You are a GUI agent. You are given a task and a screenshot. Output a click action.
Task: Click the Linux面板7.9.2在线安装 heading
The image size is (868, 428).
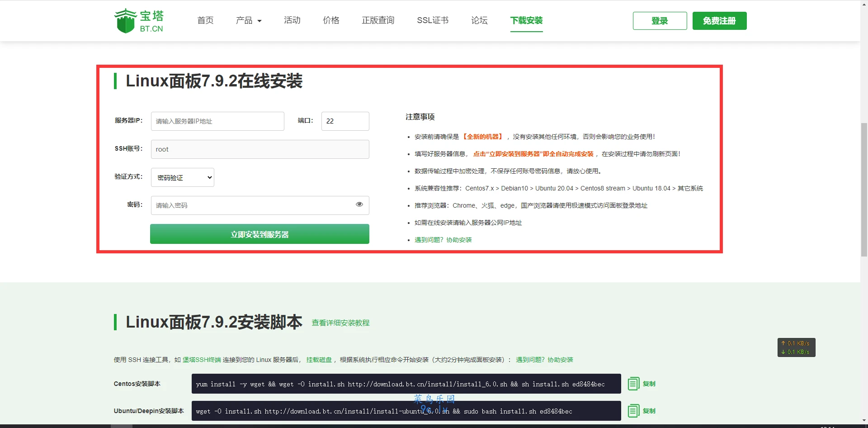point(214,81)
